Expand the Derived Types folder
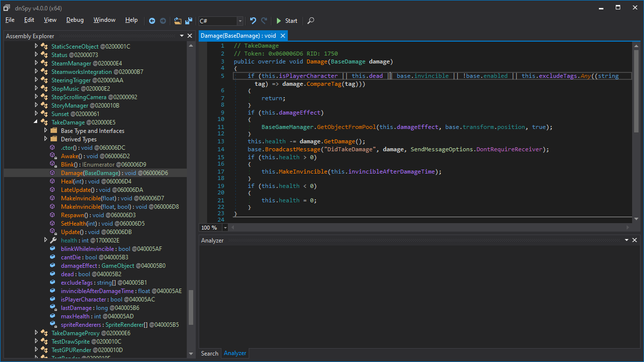The width and height of the screenshot is (644, 362). tap(46, 139)
